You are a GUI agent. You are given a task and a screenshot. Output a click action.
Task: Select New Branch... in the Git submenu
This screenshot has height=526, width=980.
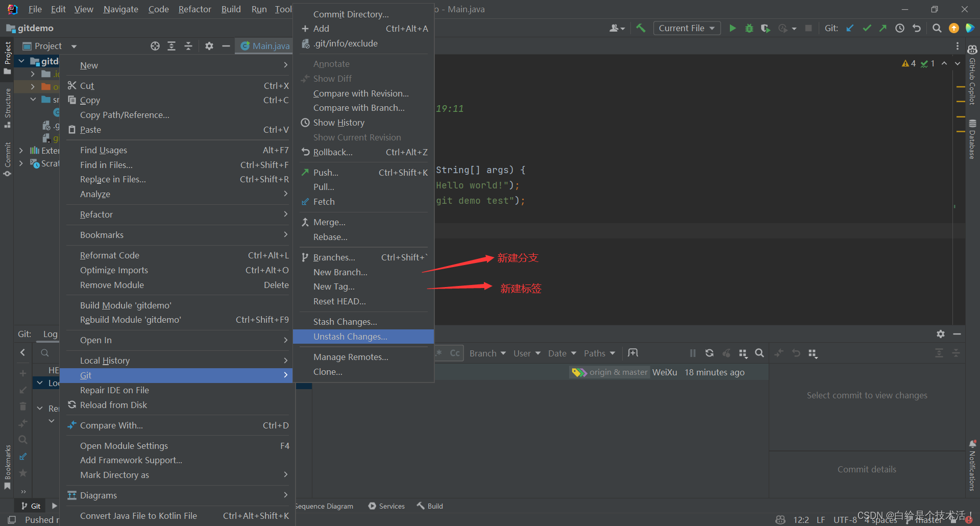363,272
